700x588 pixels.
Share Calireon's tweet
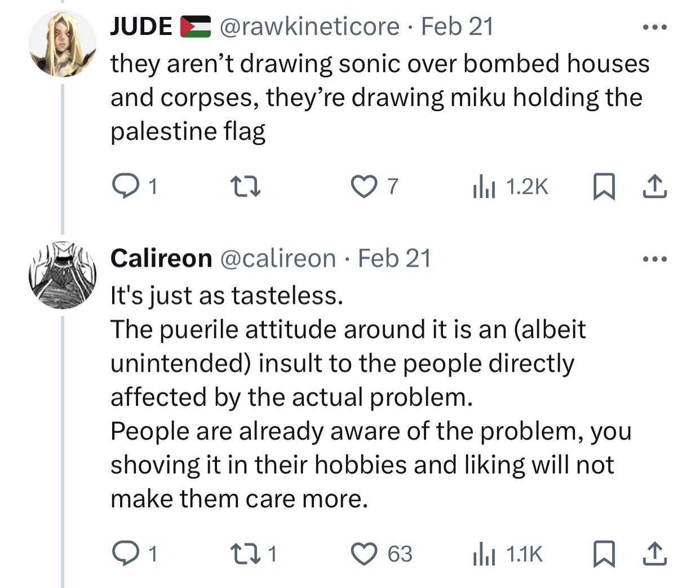click(655, 554)
